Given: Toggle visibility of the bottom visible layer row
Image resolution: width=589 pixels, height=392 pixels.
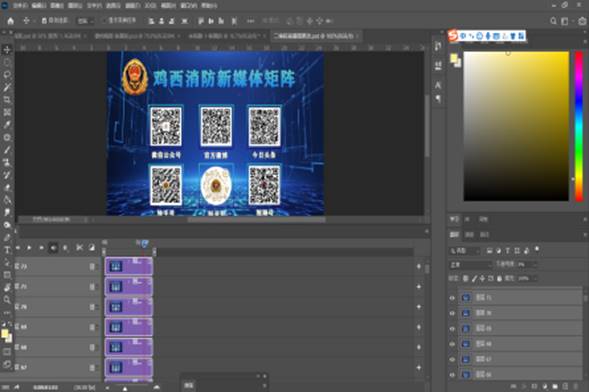Looking at the screenshot, I should click(452, 375).
